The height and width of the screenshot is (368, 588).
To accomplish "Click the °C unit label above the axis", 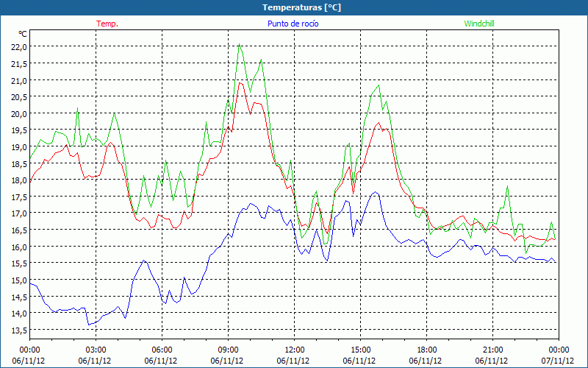I will pos(23,34).
